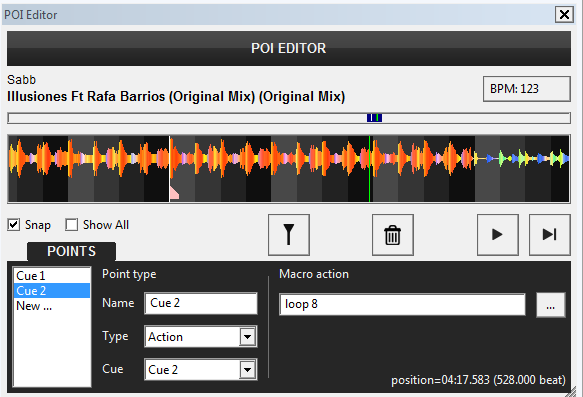Screen dimensions: 583x397
Task: Play the track from this point
Action: coord(497,235)
